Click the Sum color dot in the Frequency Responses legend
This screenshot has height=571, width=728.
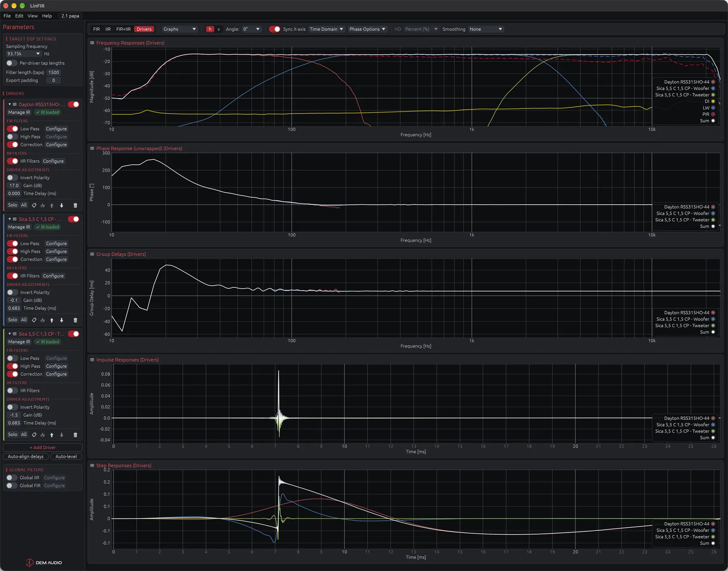click(x=713, y=121)
